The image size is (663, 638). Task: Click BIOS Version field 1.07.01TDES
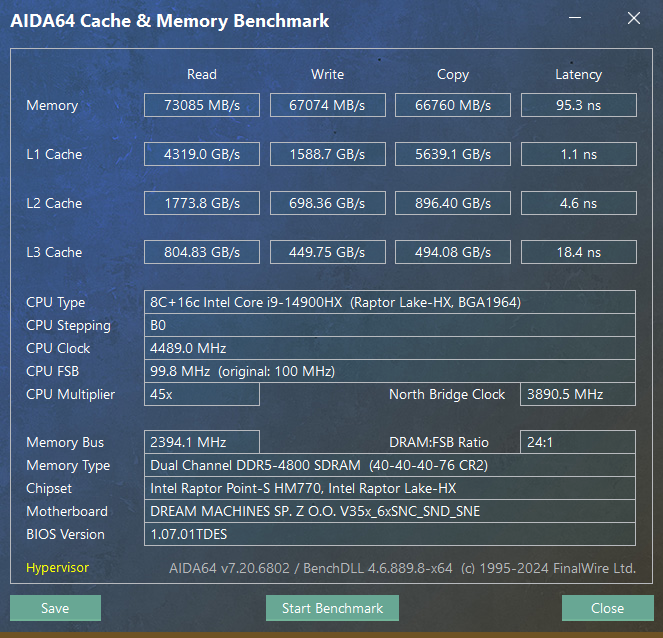pos(390,534)
